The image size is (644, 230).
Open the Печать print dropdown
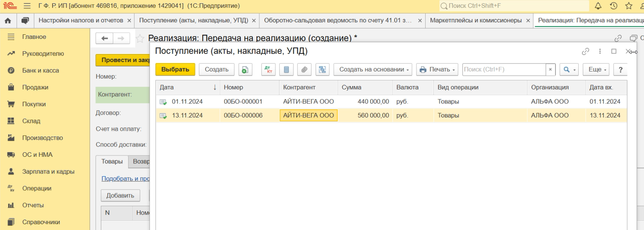pyautogui.click(x=438, y=69)
